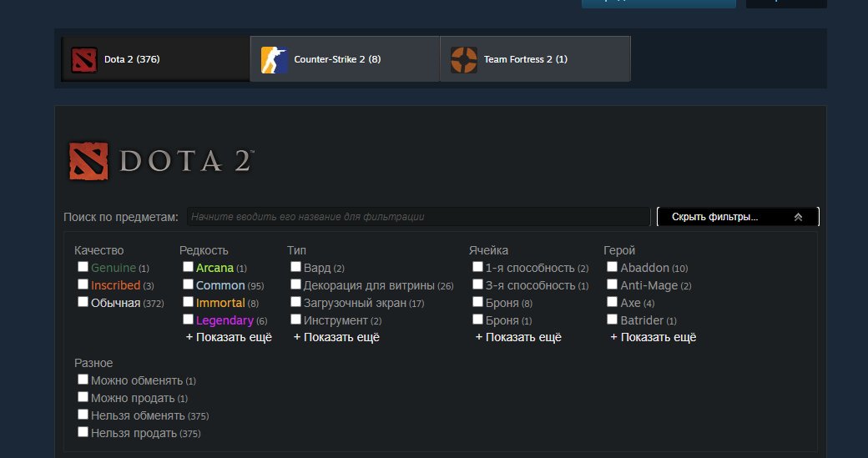Check the Immortal rarity filter
Viewport: 868px width, 458px height.
coord(189,302)
